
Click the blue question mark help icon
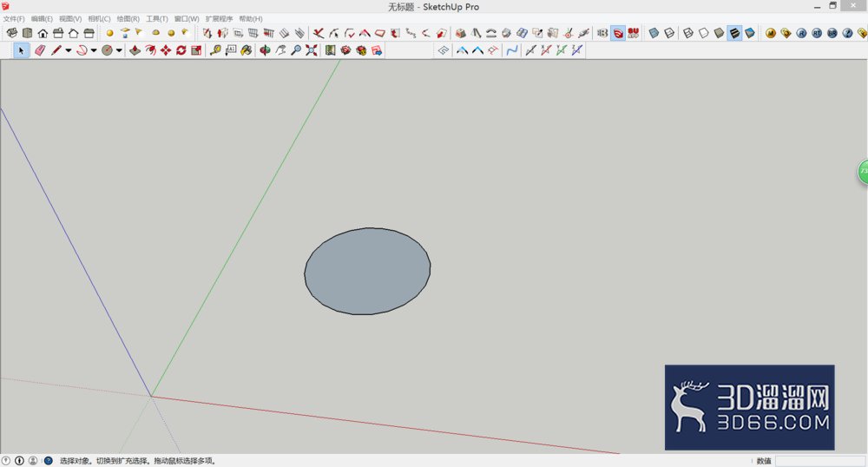tap(847, 33)
